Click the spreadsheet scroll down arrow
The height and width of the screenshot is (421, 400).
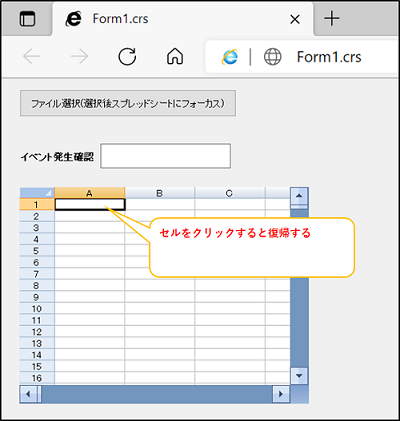[299, 376]
